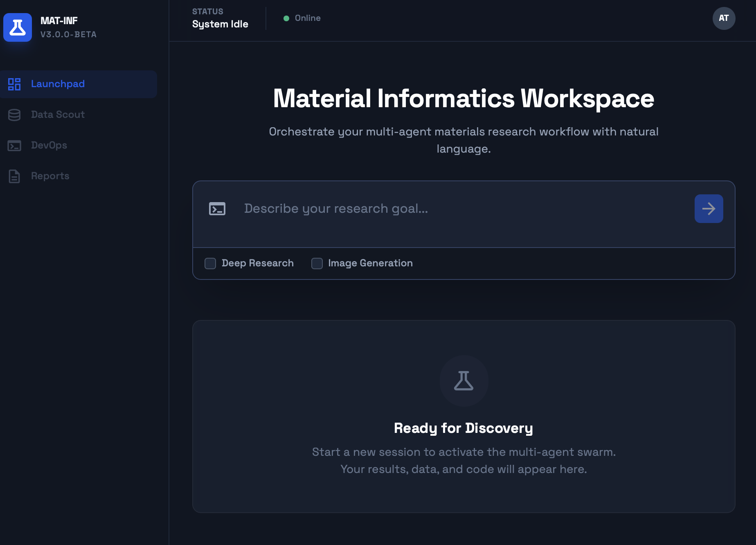Click the Online status label
This screenshot has height=545, width=756.
pyautogui.click(x=308, y=18)
